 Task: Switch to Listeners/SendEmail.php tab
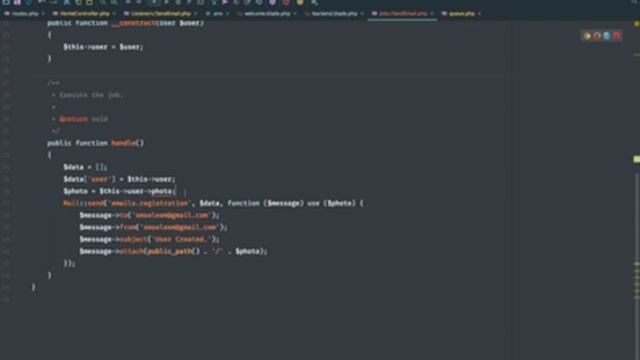pos(161,13)
